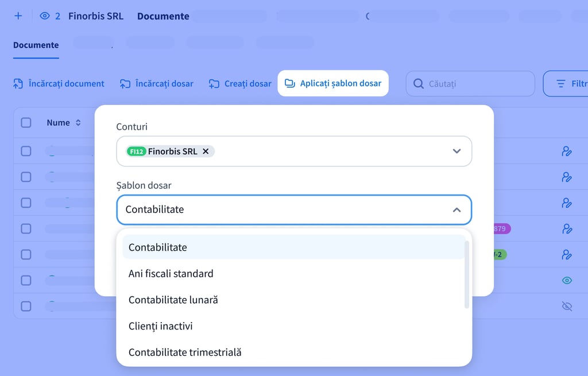Collapse the Șablon dosar dropdown
Image resolution: width=588 pixels, height=376 pixels.
coord(457,210)
